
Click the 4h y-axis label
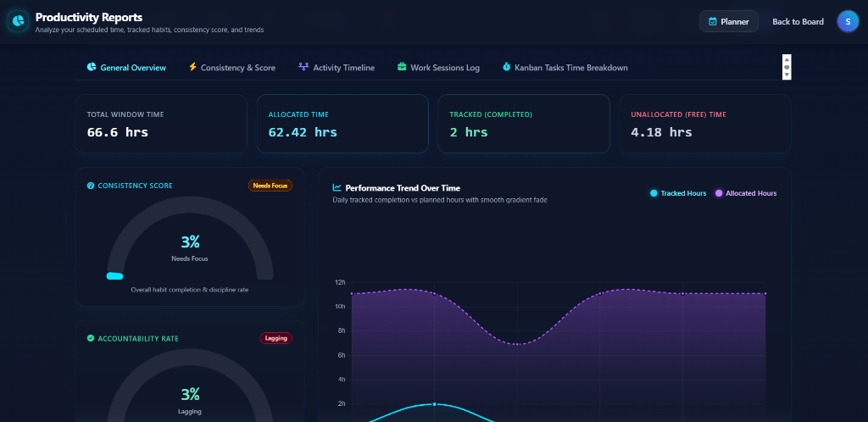(x=341, y=380)
